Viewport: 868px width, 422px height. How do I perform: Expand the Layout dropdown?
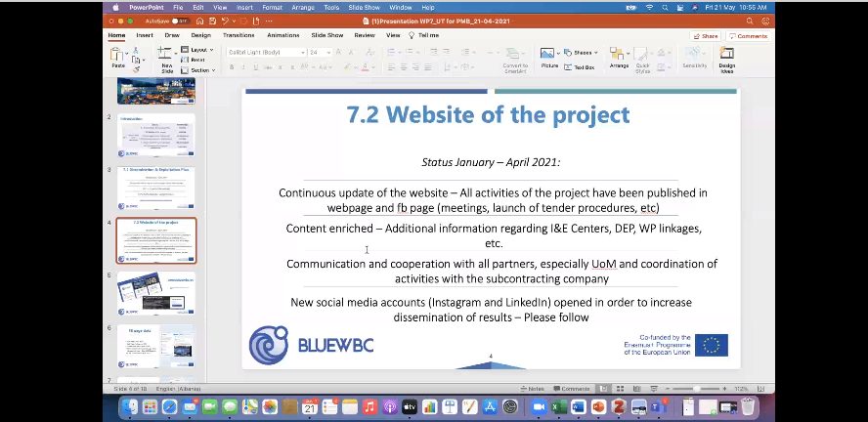point(200,49)
